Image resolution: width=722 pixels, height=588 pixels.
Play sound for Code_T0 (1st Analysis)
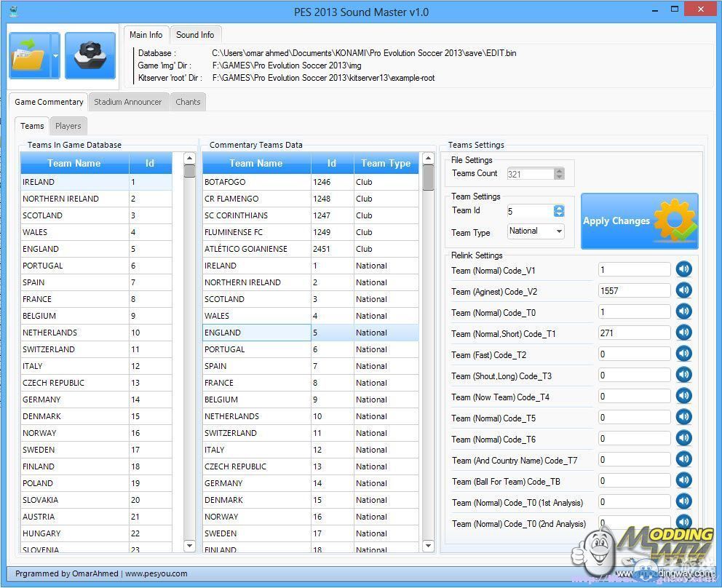tap(683, 501)
